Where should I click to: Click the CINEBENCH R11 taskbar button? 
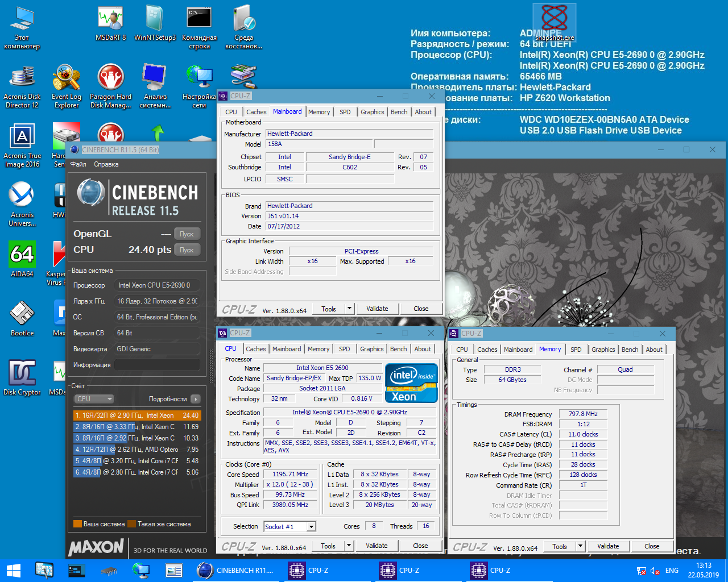[x=236, y=570]
